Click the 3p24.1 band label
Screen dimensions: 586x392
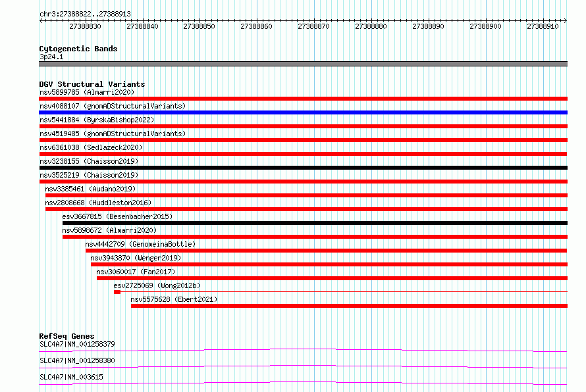[x=51, y=57]
